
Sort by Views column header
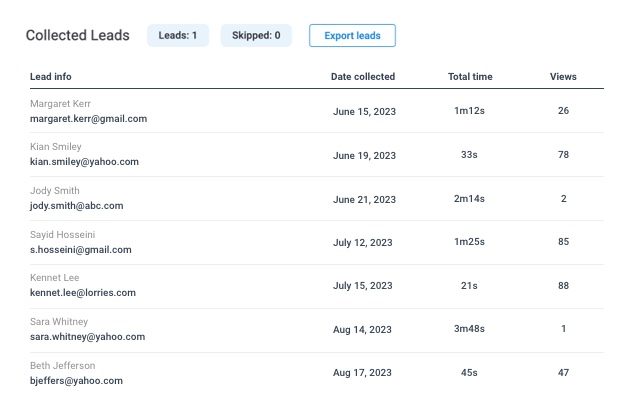563,77
